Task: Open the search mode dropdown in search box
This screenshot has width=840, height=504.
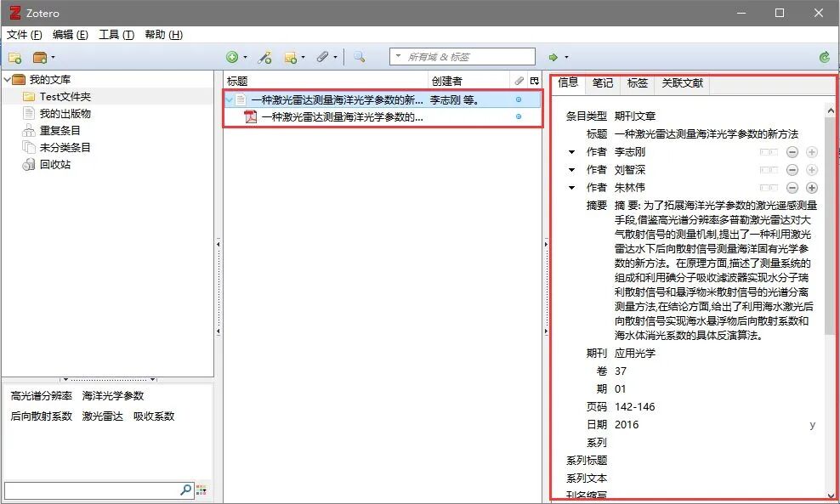Action: click(398, 56)
